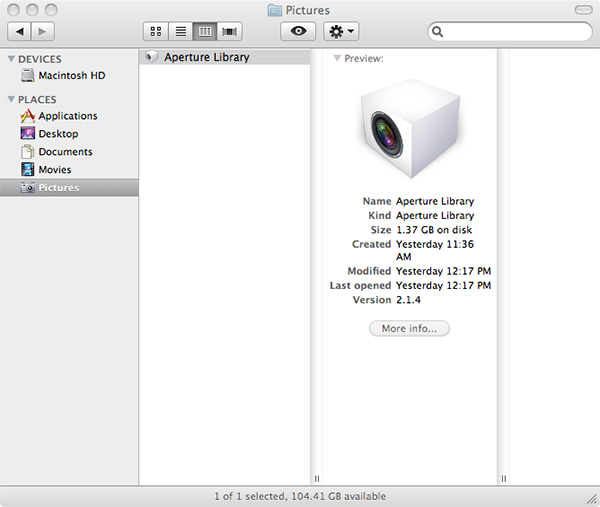Click the minimize window button
Image resolution: width=600 pixels, height=507 pixels.
click(x=32, y=10)
